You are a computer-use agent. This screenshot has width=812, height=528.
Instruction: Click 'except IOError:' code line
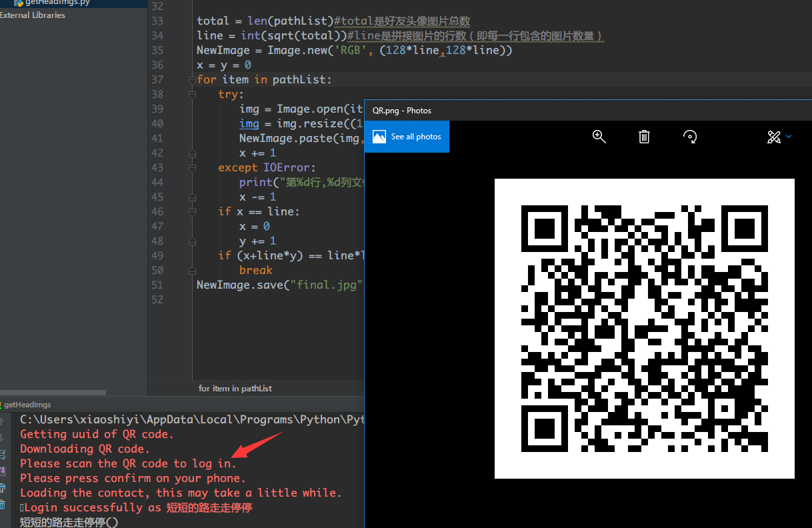coord(267,167)
